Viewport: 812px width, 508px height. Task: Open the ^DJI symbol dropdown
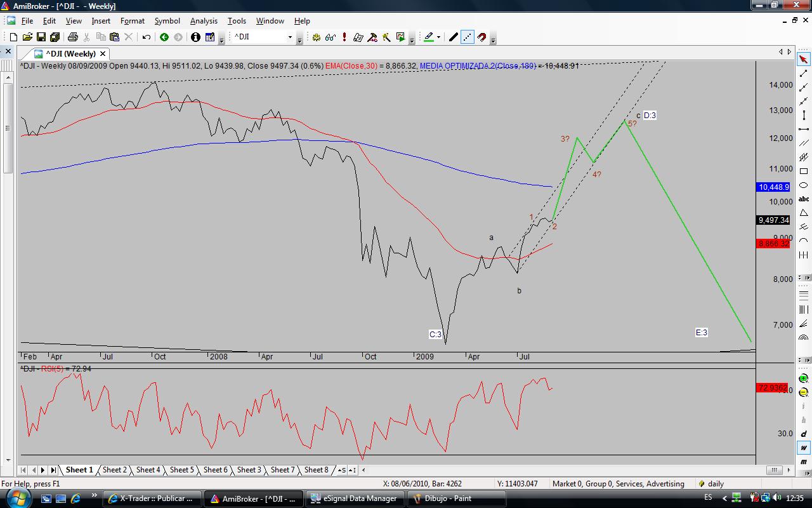point(290,37)
